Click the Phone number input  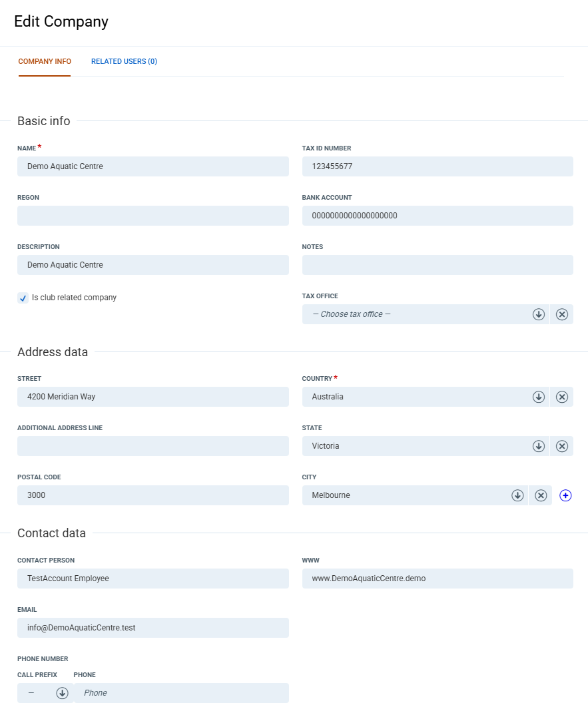tap(181, 693)
